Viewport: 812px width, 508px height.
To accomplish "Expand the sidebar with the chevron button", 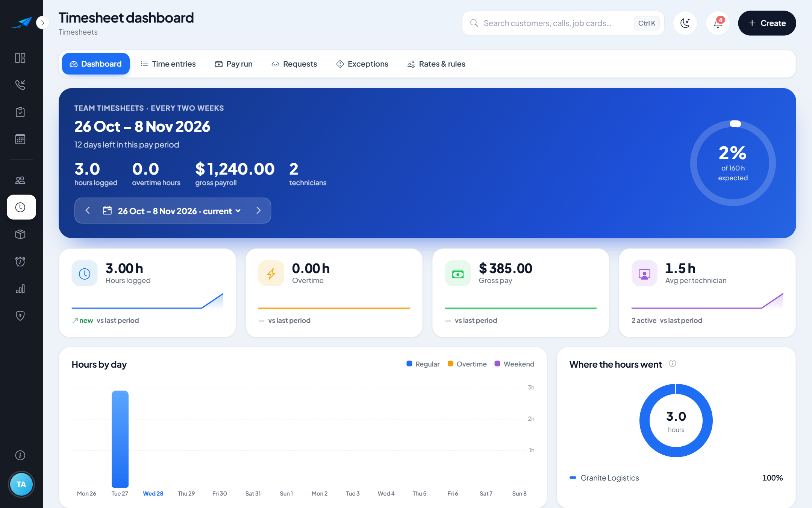I will 42,23.
